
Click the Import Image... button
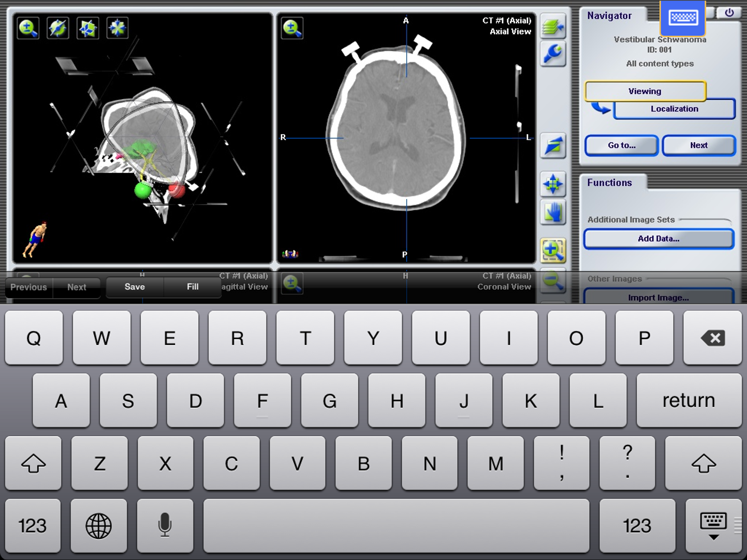tap(659, 296)
